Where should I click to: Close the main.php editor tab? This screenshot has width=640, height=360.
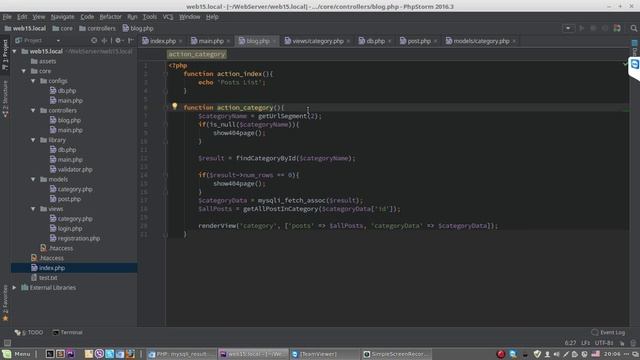(x=228, y=41)
